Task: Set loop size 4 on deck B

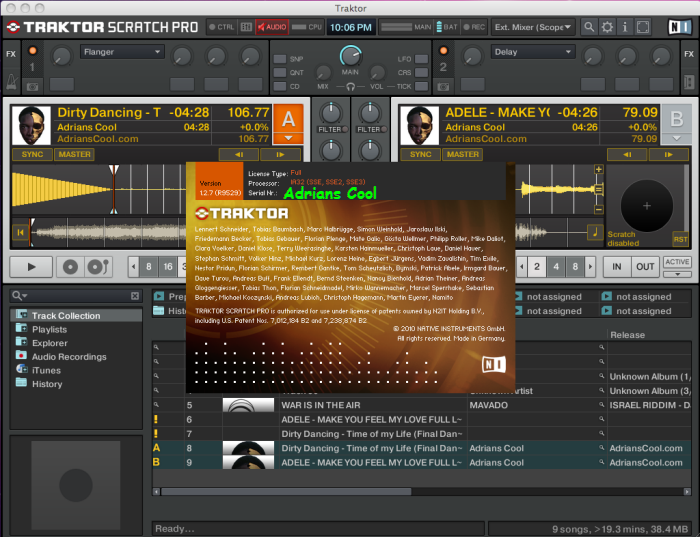Action: (x=556, y=267)
